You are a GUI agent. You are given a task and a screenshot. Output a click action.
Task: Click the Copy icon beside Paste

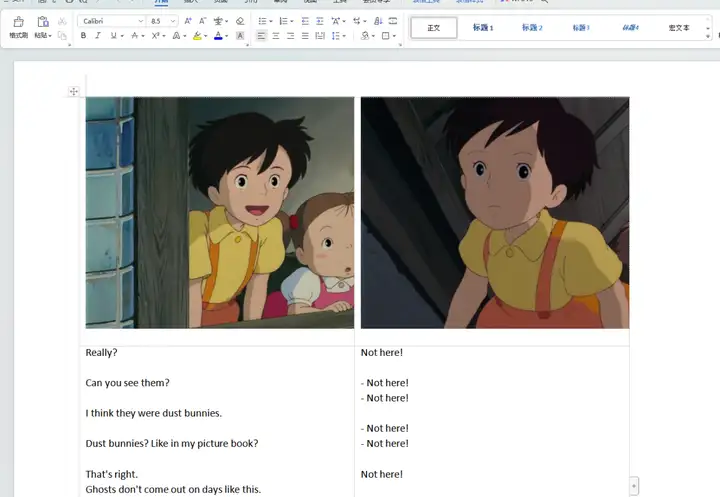(x=62, y=35)
